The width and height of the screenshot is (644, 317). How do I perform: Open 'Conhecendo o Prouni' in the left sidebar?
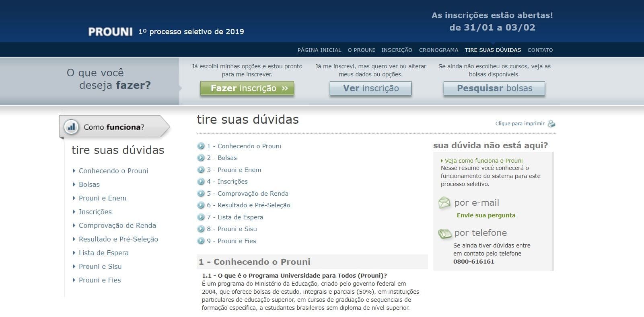113,171
